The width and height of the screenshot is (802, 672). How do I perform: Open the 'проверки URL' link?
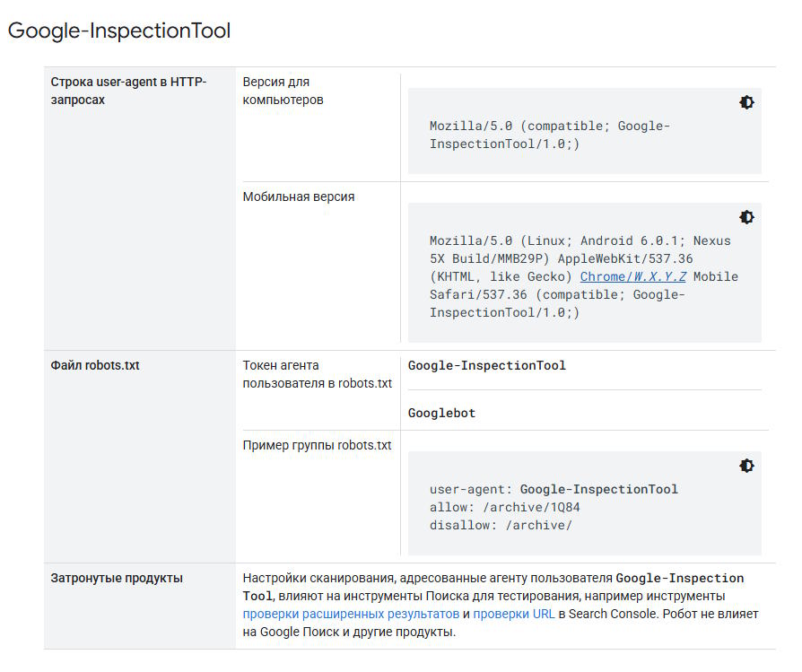click(513, 614)
